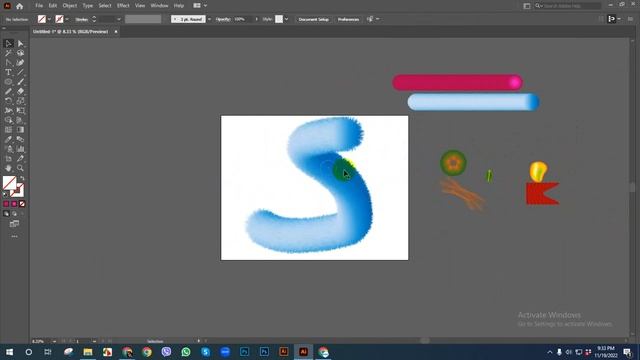This screenshot has width=640, height=360.
Task: Expand the Opacity value arrow
Action: click(256, 19)
